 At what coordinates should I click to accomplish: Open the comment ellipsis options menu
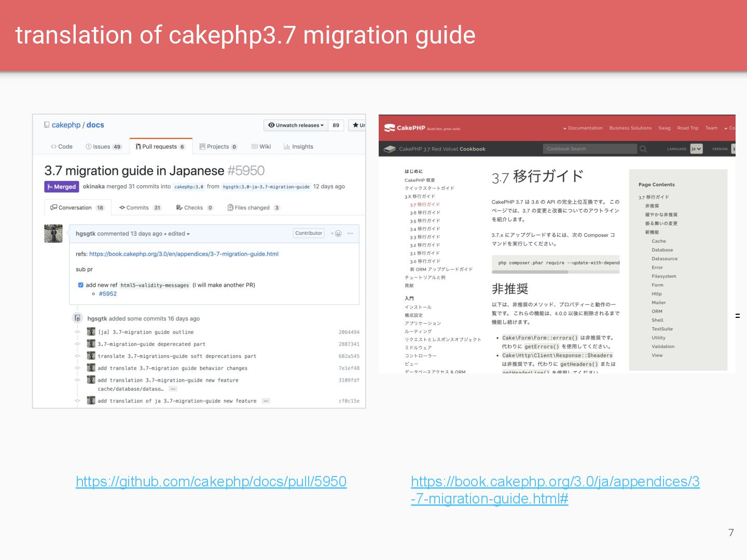[350, 233]
